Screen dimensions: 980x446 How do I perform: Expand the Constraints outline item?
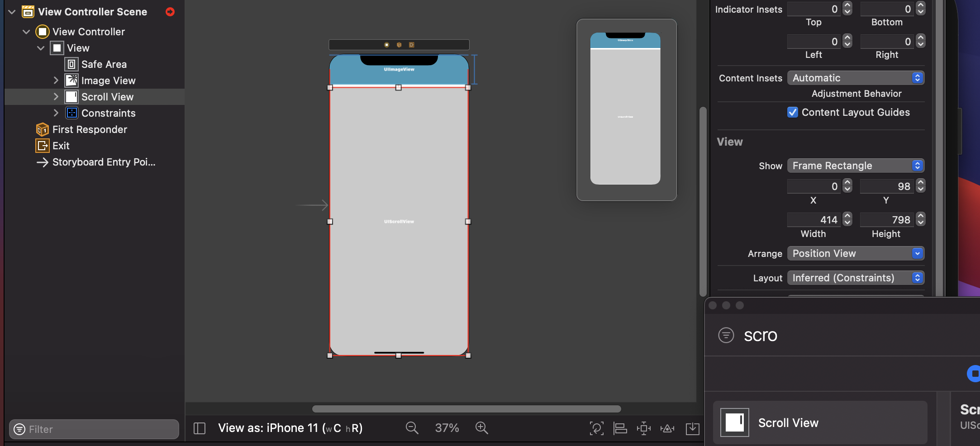[56, 113]
